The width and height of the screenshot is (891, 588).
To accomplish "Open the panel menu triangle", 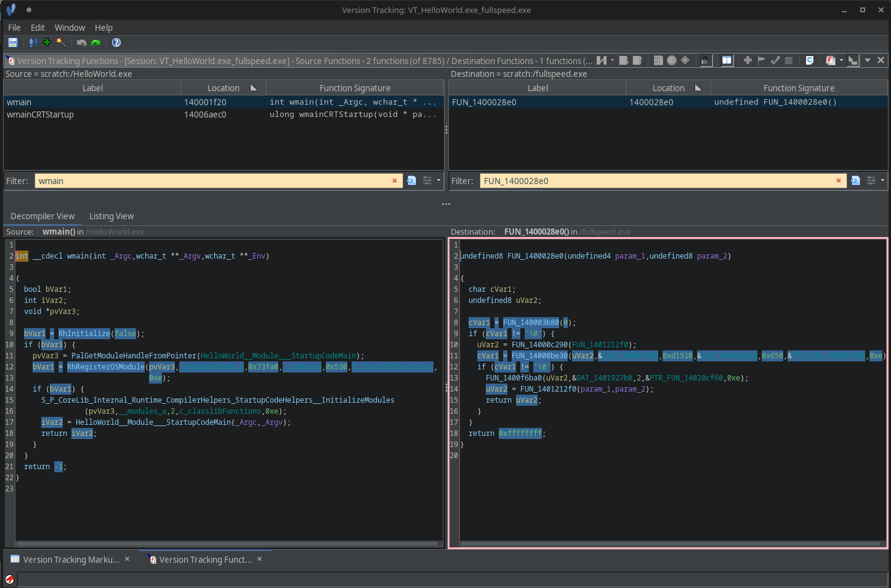I will pos(868,60).
